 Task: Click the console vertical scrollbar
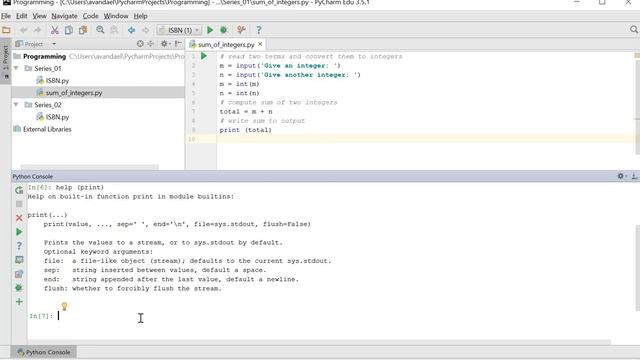click(637, 267)
